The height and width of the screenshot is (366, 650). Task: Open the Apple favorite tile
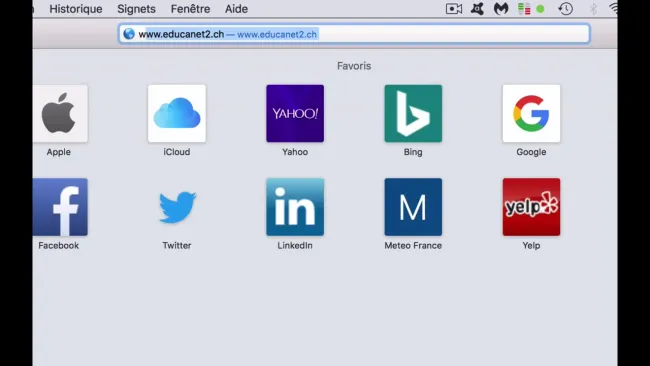click(61, 114)
